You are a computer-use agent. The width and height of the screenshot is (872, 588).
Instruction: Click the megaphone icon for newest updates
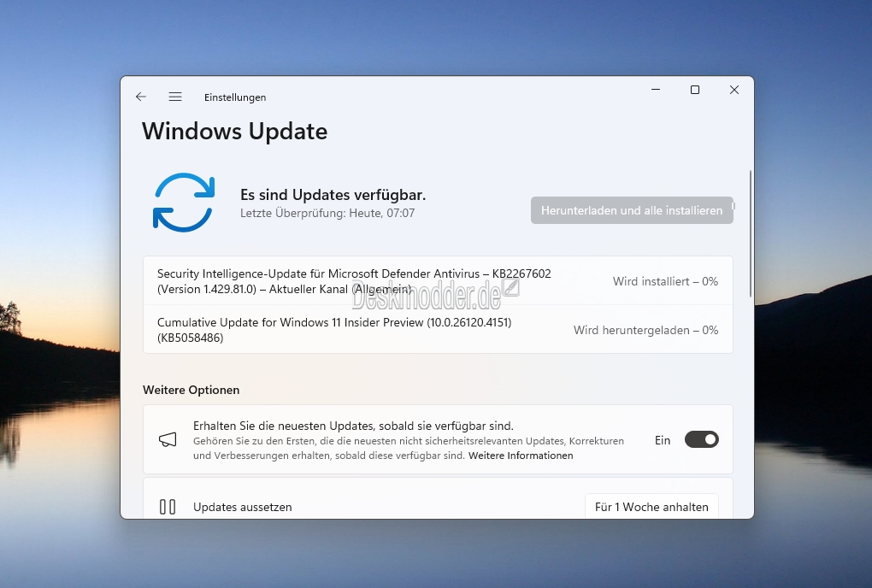point(168,440)
